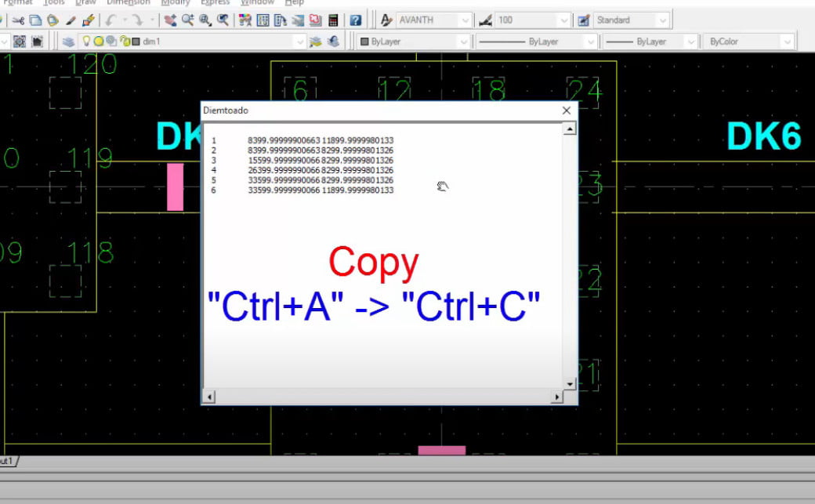Viewport: 815px width, 504px height.
Task: Click the Layer Previous icon
Action: coord(334,41)
